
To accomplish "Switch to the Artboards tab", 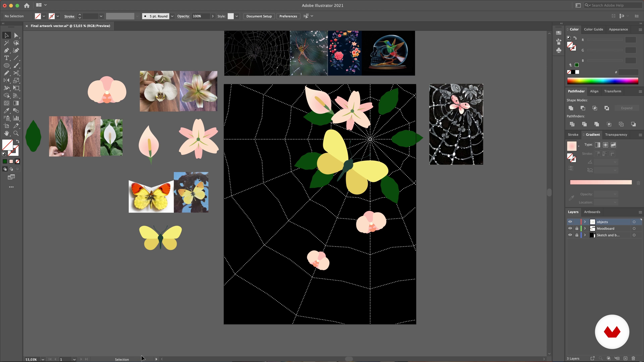I will [592, 212].
